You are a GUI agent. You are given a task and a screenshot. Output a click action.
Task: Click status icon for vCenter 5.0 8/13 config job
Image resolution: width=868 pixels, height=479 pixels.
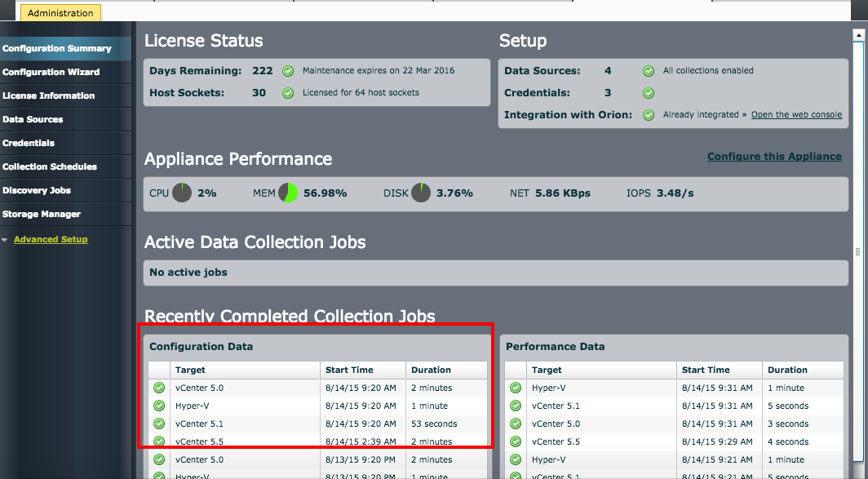pos(159,459)
